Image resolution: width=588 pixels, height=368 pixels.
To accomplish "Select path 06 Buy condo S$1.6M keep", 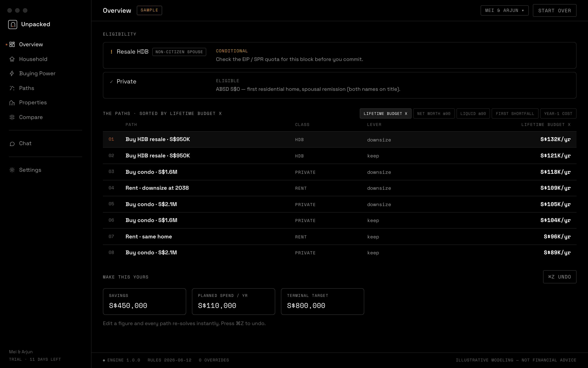I will pos(340,220).
